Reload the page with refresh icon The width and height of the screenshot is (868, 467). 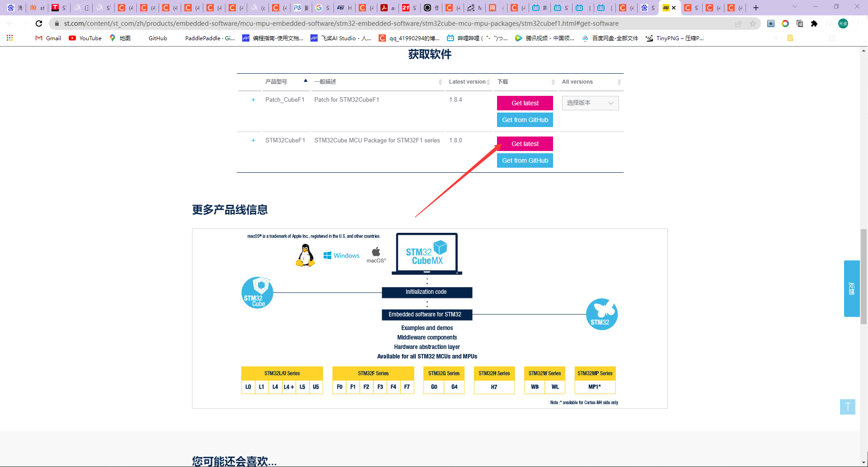39,24
